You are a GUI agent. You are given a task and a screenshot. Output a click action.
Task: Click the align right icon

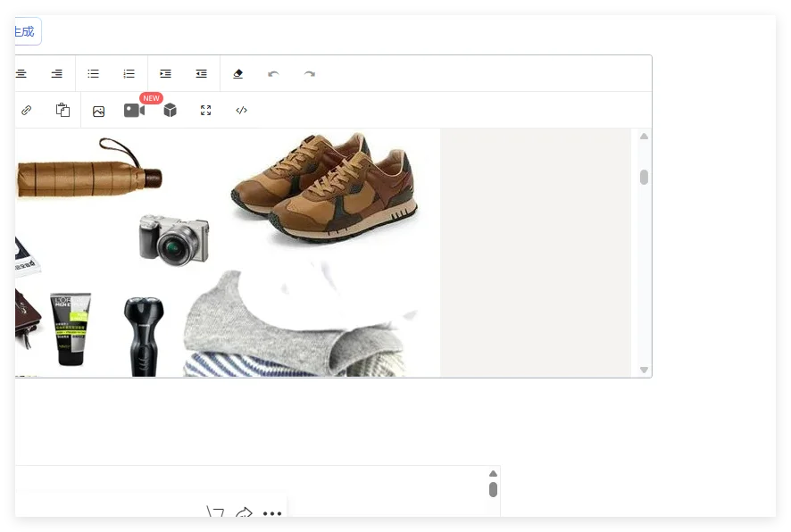point(57,73)
